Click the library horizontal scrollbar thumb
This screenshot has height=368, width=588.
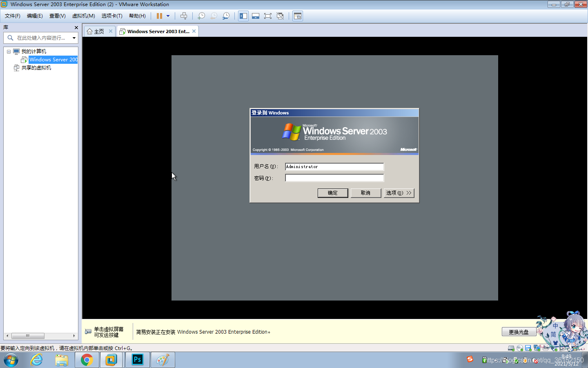click(28, 336)
